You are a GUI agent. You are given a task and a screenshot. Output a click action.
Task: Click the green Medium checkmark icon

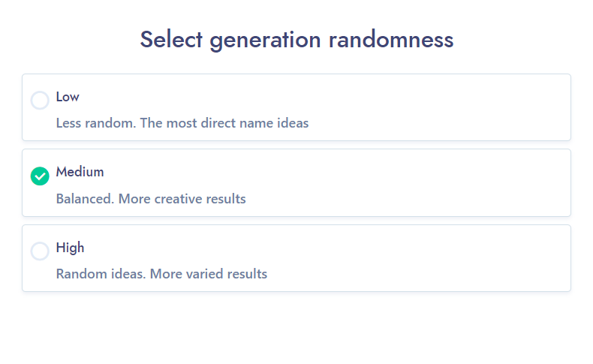[40, 176]
